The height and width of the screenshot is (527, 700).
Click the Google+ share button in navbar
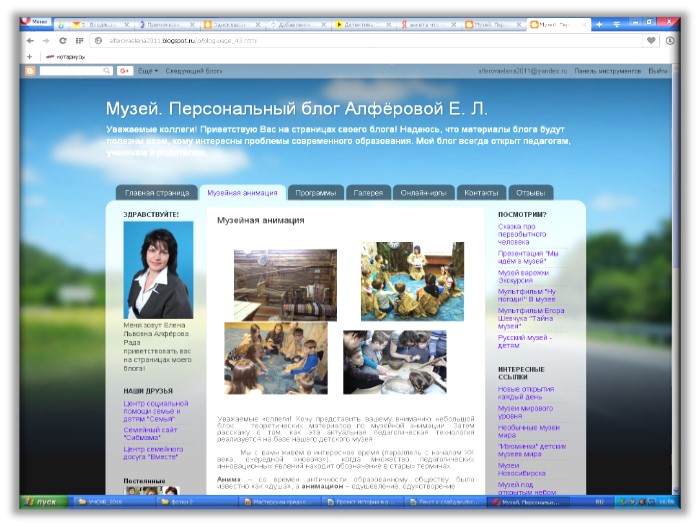pyautogui.click(x=125, y=71)
